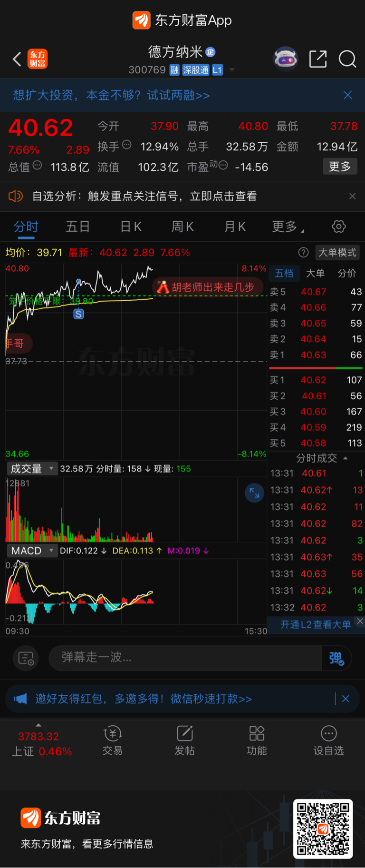365x868 pixels.
Task: Open danmu settings icon left of input
Action: [26, 658]
